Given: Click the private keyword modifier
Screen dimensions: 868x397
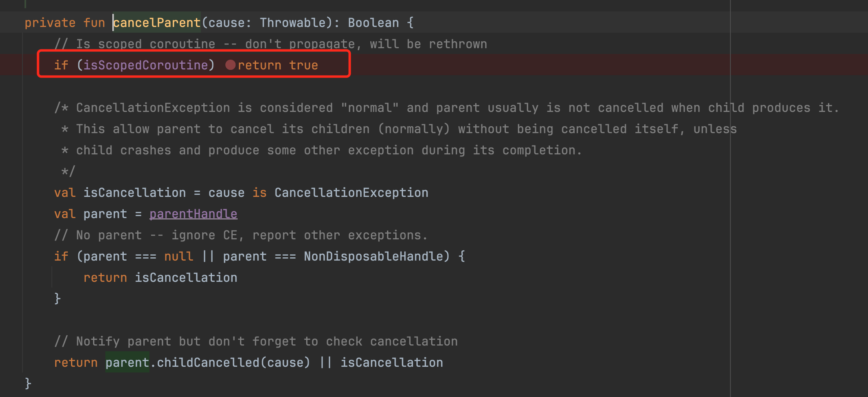Looking at the screenshot, I should [50, 23].
